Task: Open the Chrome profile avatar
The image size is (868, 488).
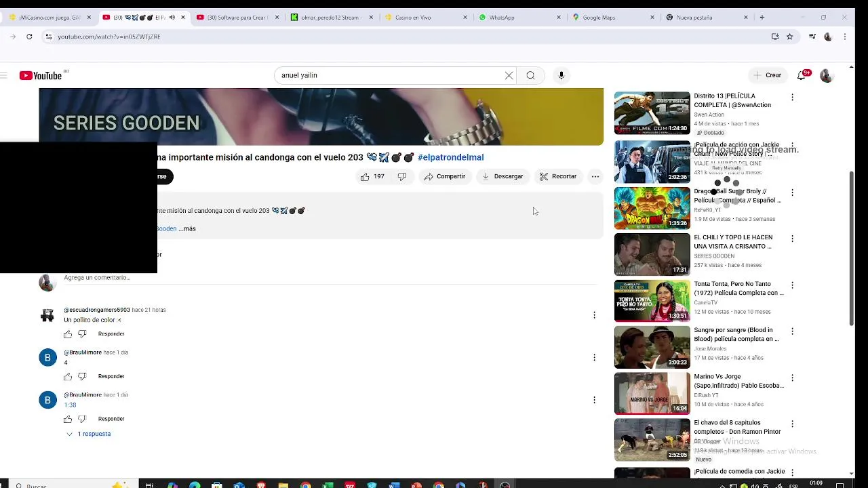Action: click(x=827, y=37)
